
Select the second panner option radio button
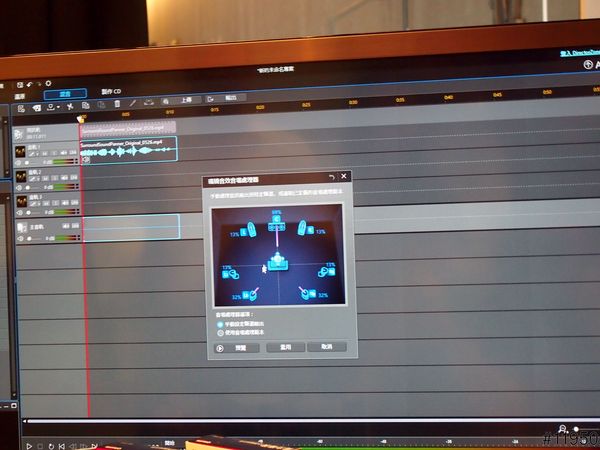(x=220, y=333)
